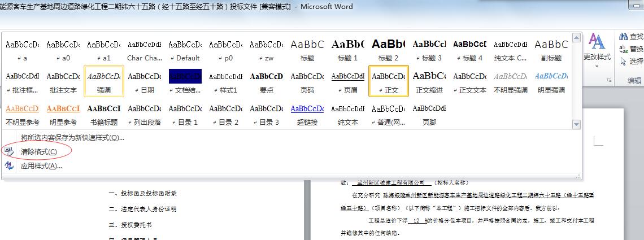The image size is (644, 240).
Task: Apply the 目录 1 style
Action: click(185, 114)
